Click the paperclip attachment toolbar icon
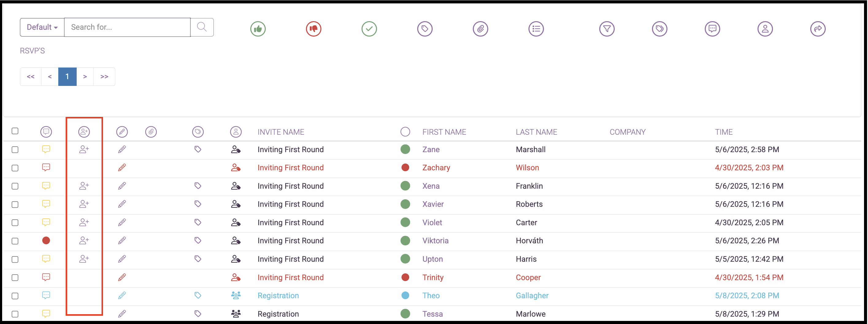This screenshot has width=868, height=324. 480,29
